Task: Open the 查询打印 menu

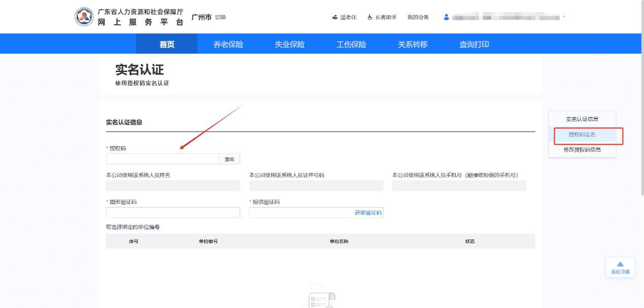Action: click(x=474, y=44)
